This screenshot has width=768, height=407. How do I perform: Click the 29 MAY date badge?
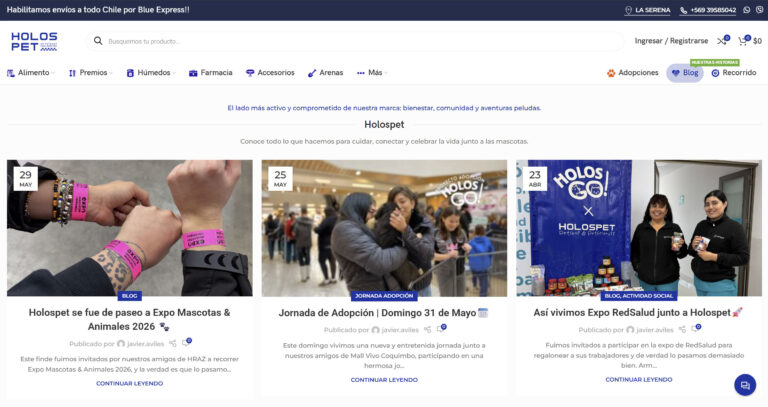(25, 179)
